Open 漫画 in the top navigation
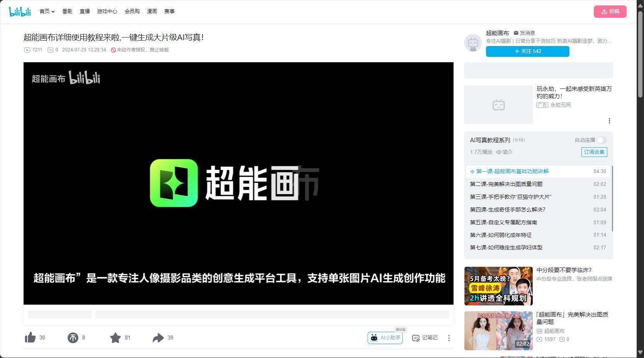Screen dimensions: 644x358 (x=152, y=12)
